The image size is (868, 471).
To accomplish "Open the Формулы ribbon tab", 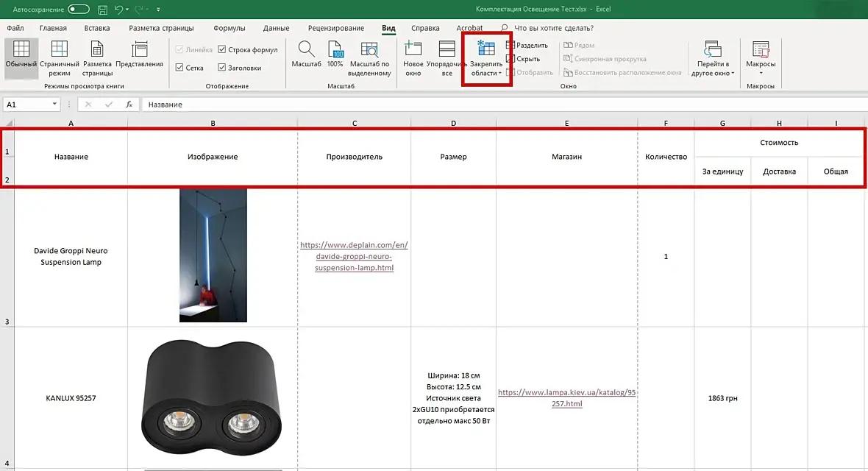I will pyautogui.click(x=229, y=28).
